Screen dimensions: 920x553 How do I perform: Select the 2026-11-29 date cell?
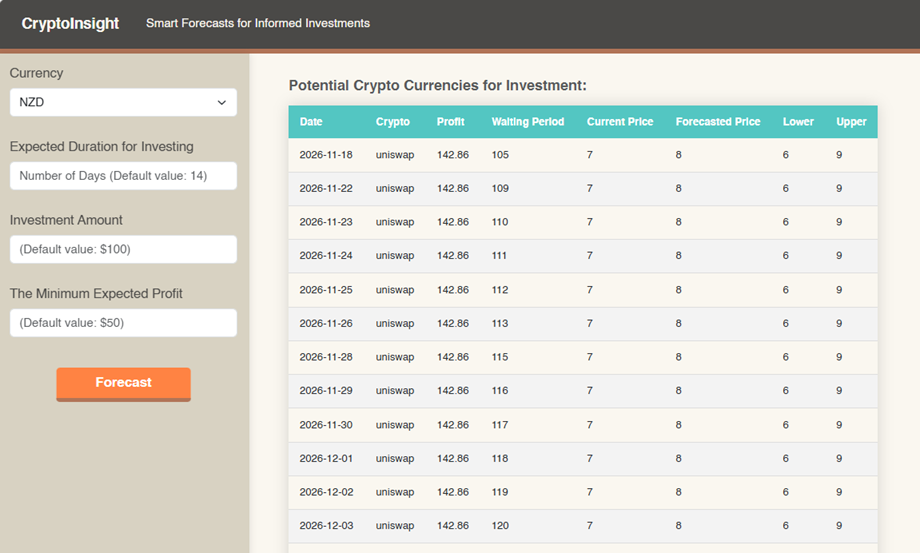tap(326, 390)
